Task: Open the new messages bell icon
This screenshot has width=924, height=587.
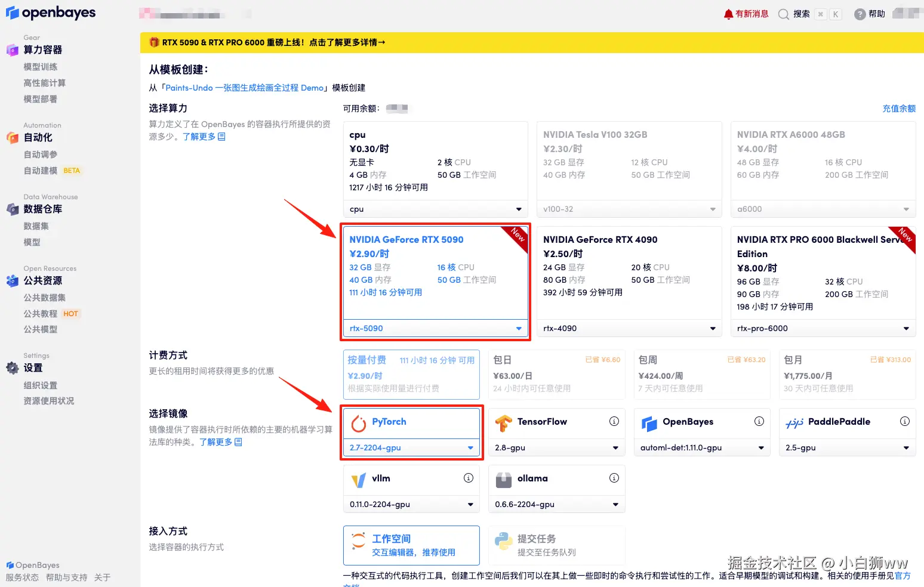Action: click(728, 14)
